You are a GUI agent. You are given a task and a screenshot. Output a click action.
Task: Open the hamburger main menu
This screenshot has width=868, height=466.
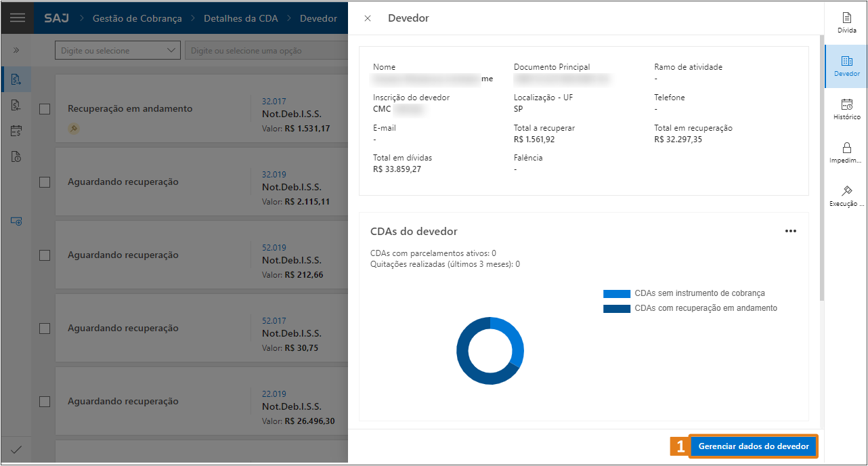click(x=17, y=18)
